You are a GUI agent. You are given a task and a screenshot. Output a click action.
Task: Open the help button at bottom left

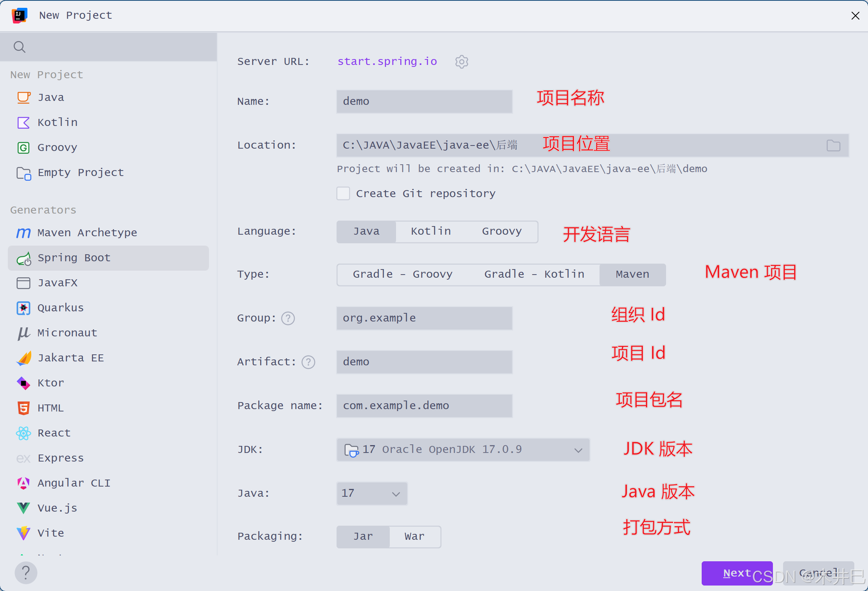(26, 573)
